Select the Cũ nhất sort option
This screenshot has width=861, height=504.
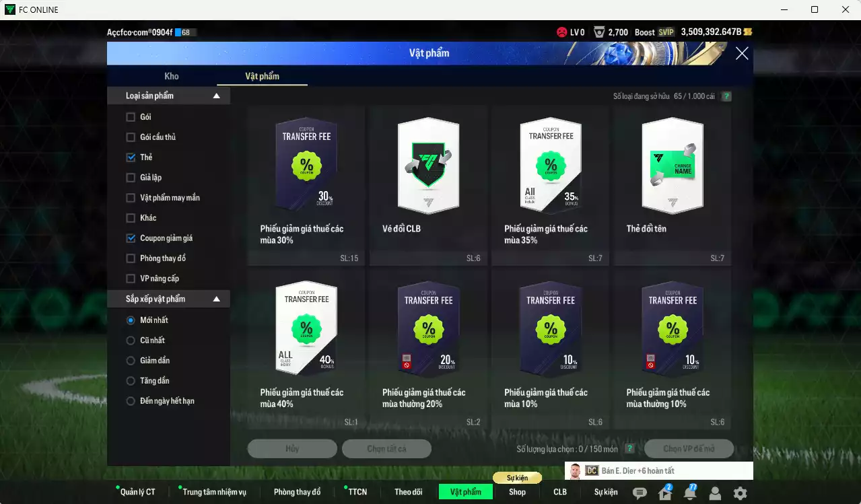click(131, 340)
